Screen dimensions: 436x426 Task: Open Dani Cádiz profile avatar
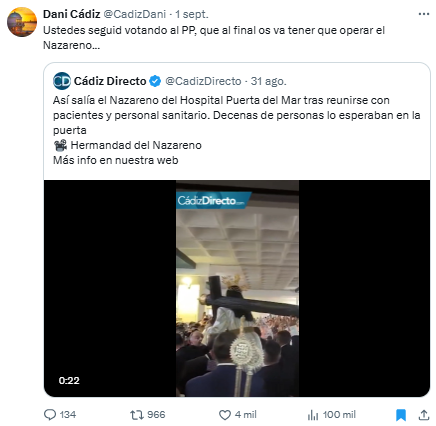22,22
